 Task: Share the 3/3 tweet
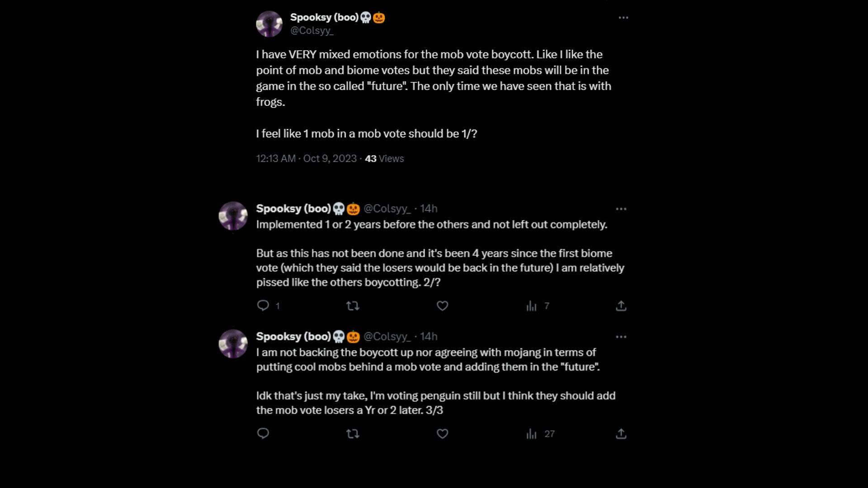click(x=621, y=434)
